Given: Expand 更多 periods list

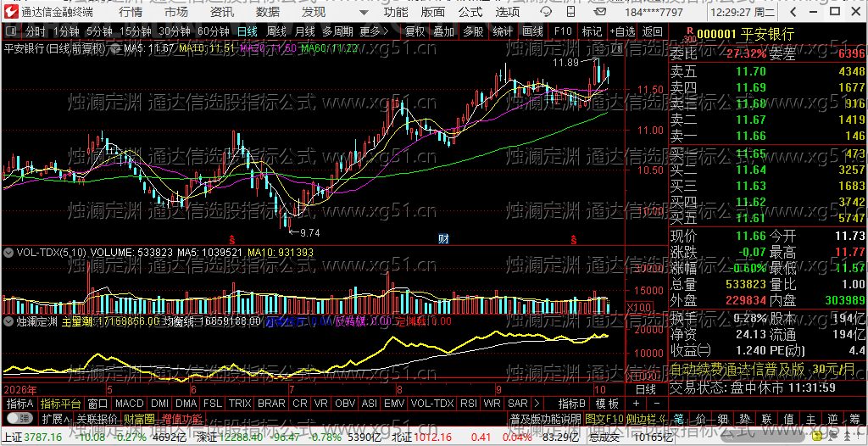Looking at the screenshot, I should click(374, 31).
